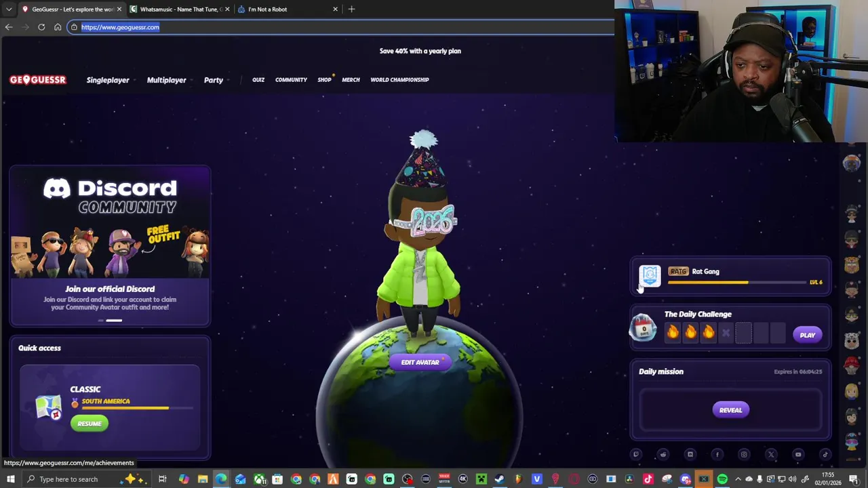Screen dimensions: 868x488
Task: Open the Minecraft icon in the taskbar
Action: coord(481,479)
